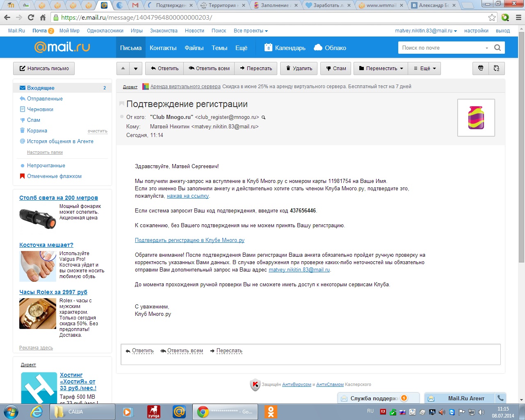Bookmark this page with the star icon
Image resolution: width=525 pixels, height=420 pixels.
click(492, 17)
